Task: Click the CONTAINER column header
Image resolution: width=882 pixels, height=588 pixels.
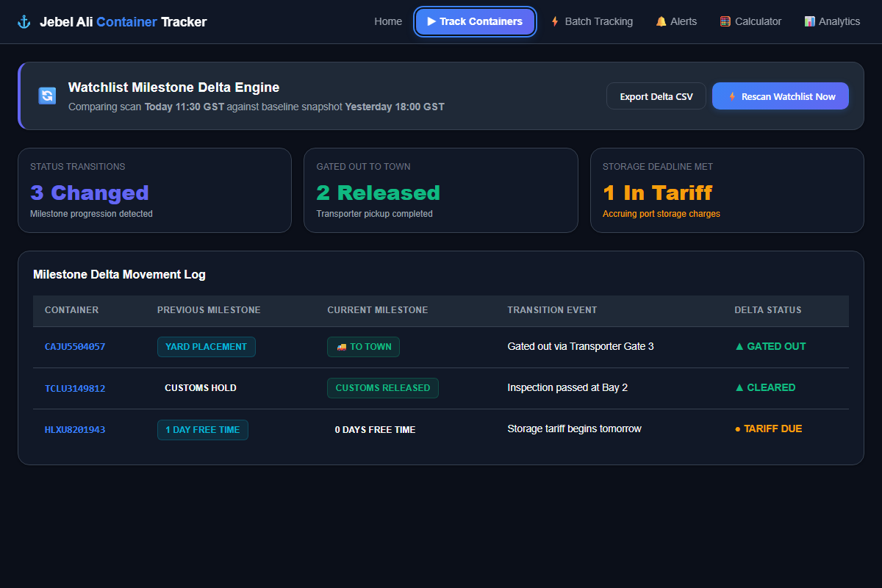Action: [x=71, y=310]
